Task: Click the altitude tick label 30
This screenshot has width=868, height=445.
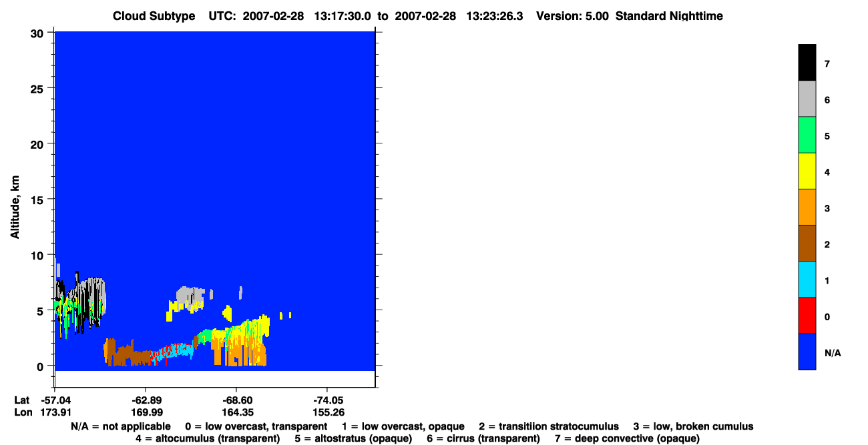Action: coord(37,33)
